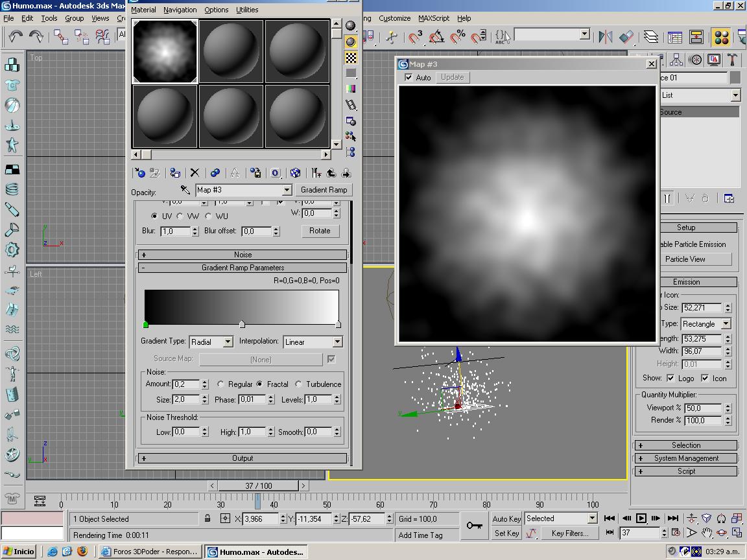Click the Play Animation button
The image size is (747, 560).
coord(641,518)
